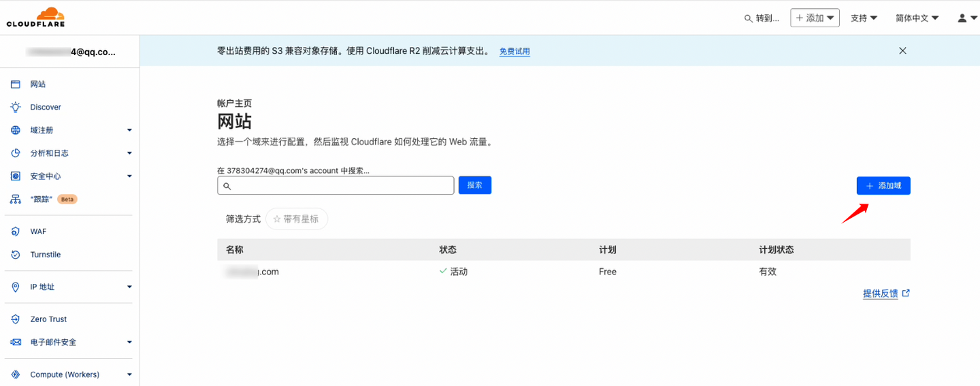
Task: Click the 添加域 button
Action: [x=883, y=186]
